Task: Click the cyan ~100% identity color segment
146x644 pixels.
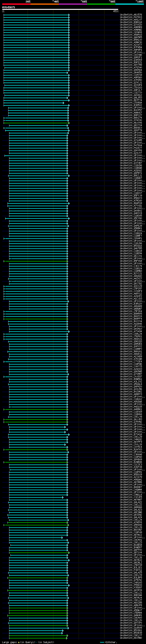Action: (129, 4)
